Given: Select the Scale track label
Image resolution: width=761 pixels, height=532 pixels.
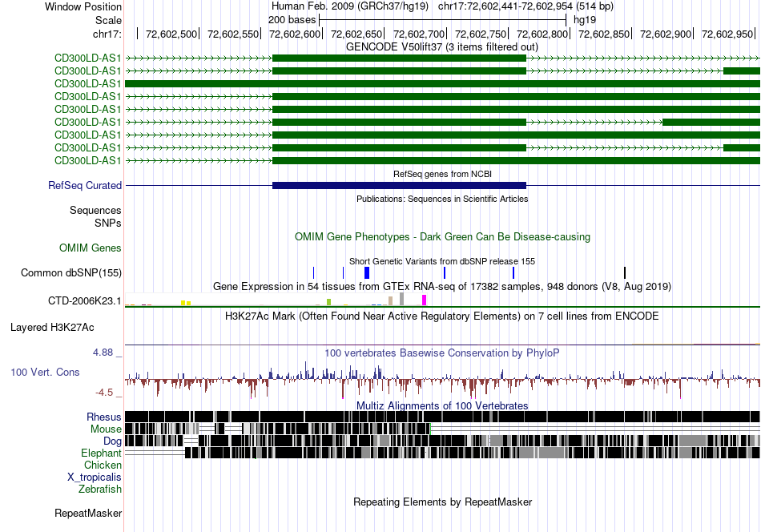Looking at the screenshot, I should point(108,20).
